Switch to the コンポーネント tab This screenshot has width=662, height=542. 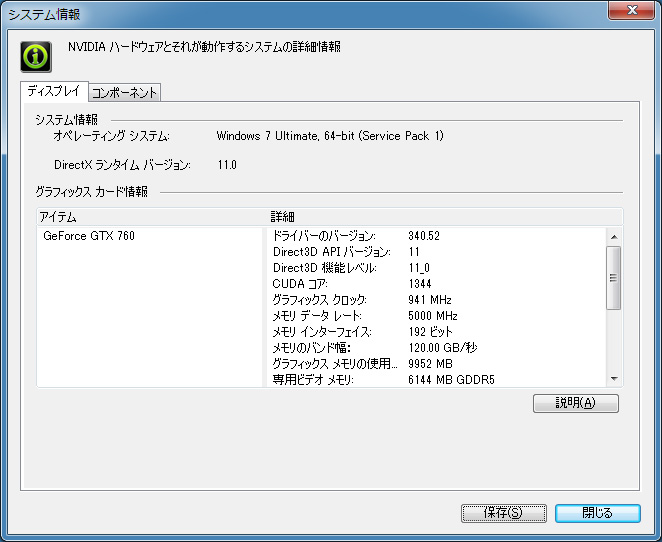click(x=125, y=92)
